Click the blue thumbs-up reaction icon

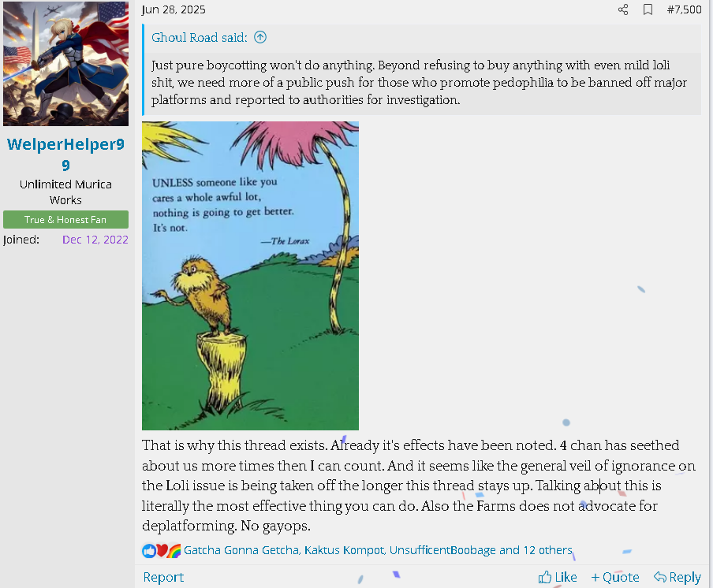(149, 551)
